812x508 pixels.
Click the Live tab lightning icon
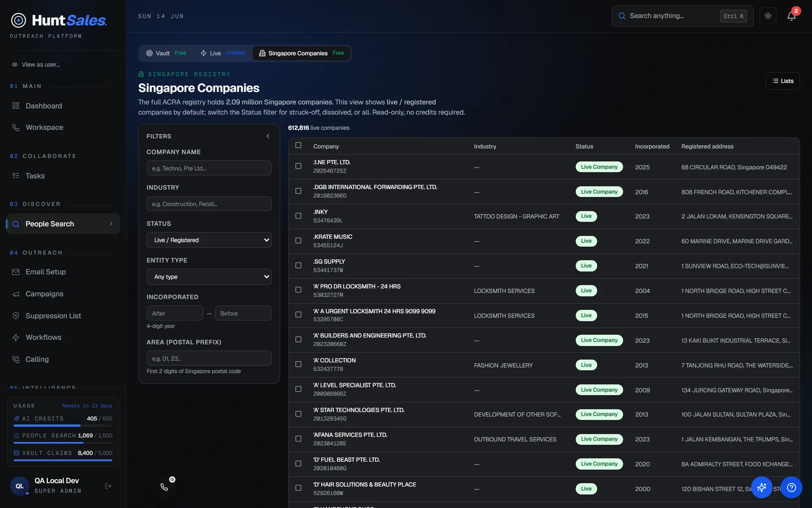(203, 53)
